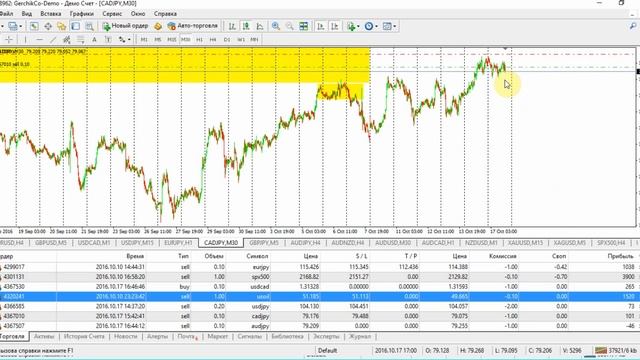Viewport: 640px width, 360px height.
Task: Switch to the GBPJPY,M5 chart tab
Action: 264,242
